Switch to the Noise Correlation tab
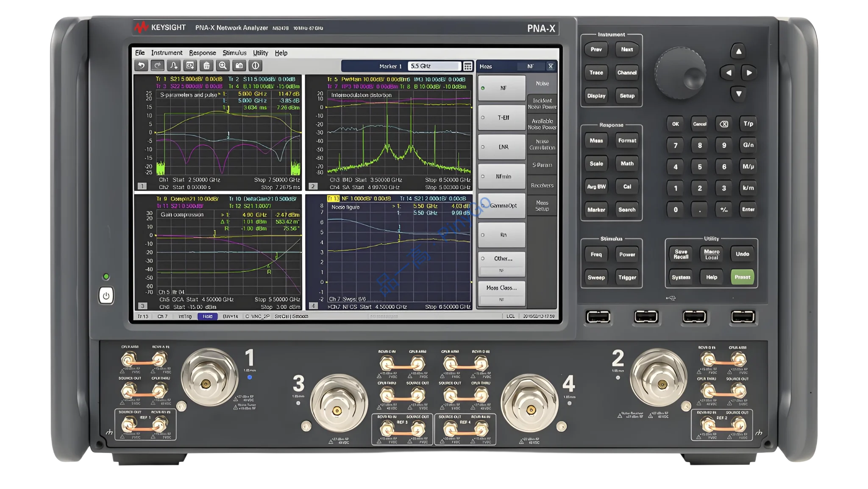 [x=542, y=145]
